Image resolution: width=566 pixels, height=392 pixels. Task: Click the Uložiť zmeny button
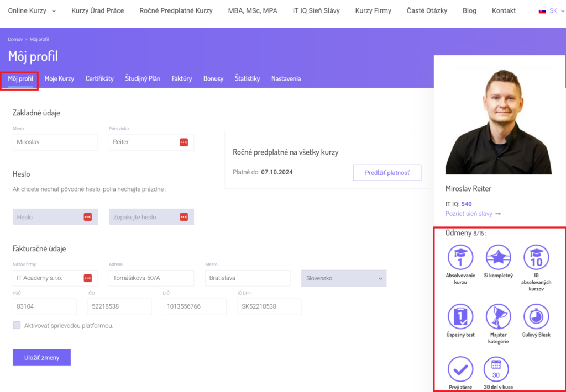click(x=41, y=357)
